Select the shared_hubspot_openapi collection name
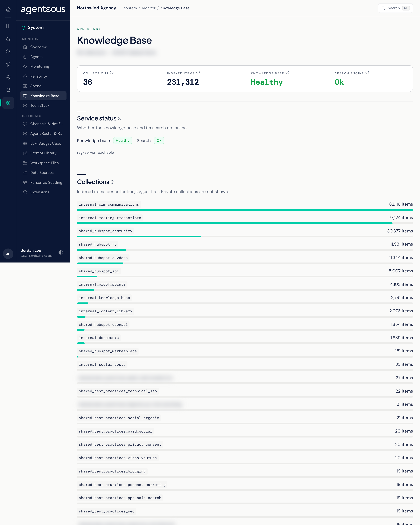The image size is (420, 525). [103, 325]
